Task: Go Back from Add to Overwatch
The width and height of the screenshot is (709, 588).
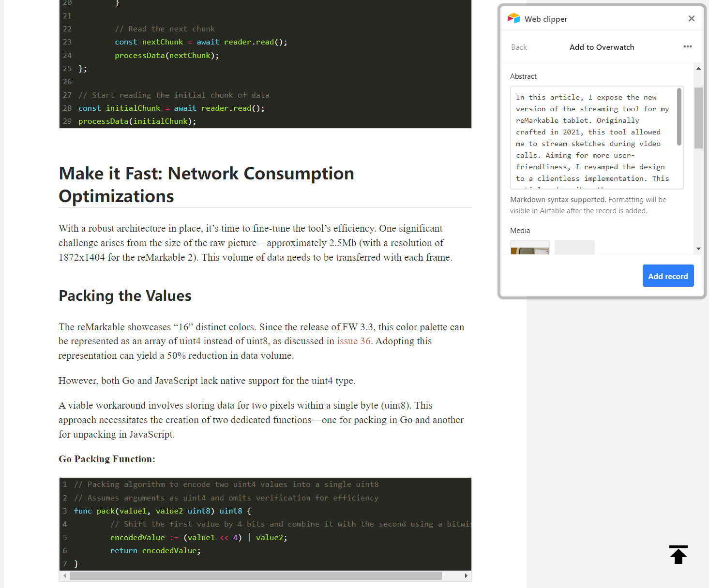Action: (x=519, y=47)
